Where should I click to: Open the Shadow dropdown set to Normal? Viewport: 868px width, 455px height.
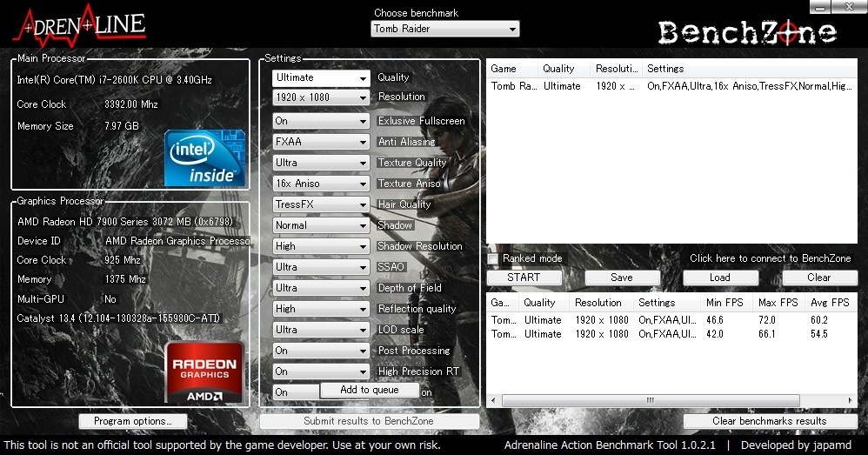321,225
